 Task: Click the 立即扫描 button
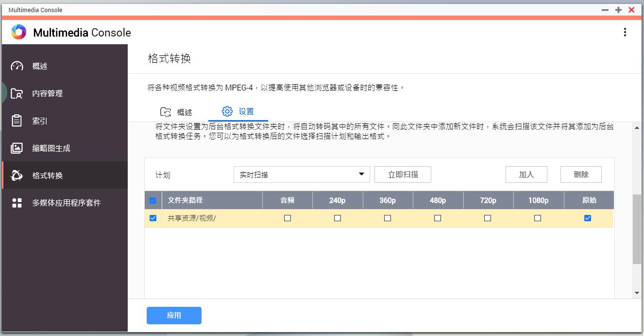403,174
